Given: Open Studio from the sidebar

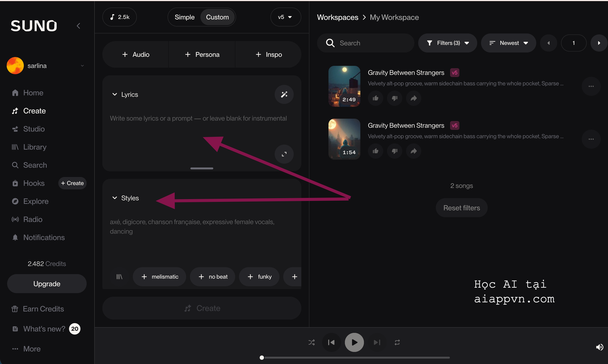Looking at the screenshot, I should tap(34, 129).
